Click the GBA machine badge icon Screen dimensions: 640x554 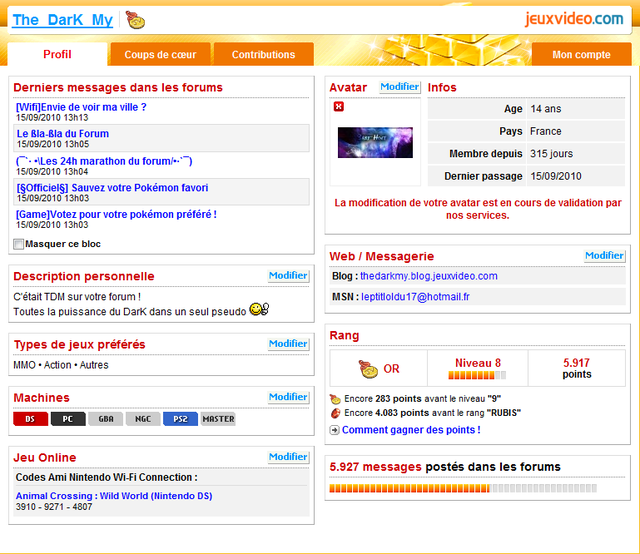click(105, 419)
